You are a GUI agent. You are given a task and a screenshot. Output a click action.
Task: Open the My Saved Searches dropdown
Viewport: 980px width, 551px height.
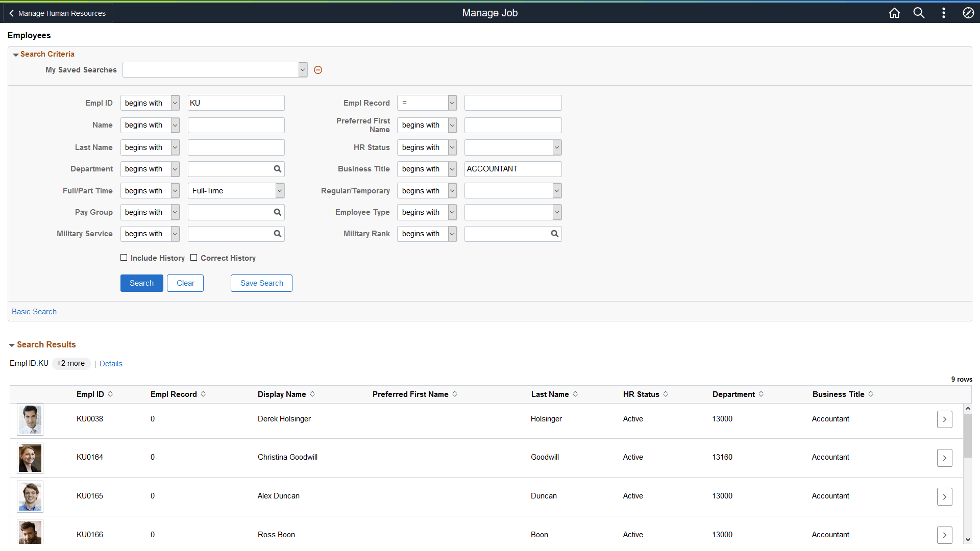click(302, 69)
